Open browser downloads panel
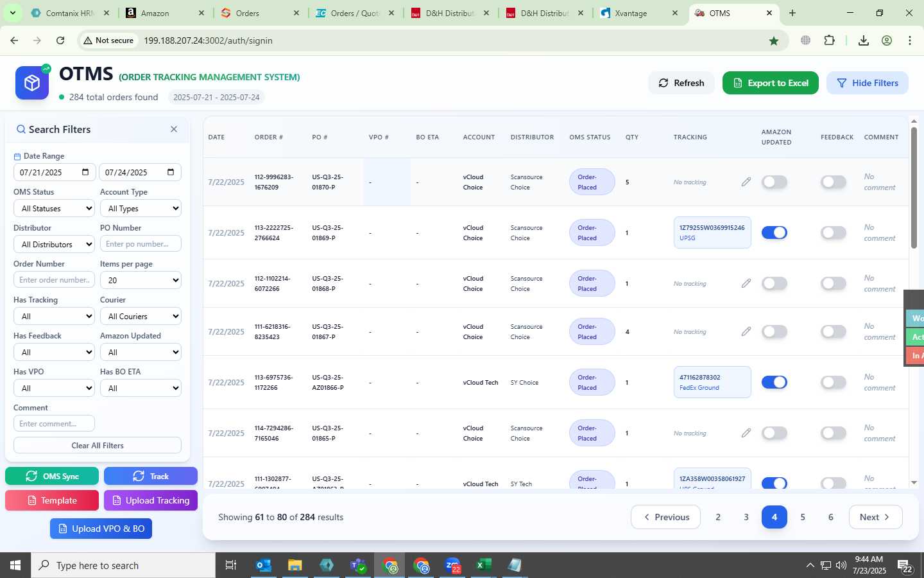 click(x=864, y=40)
